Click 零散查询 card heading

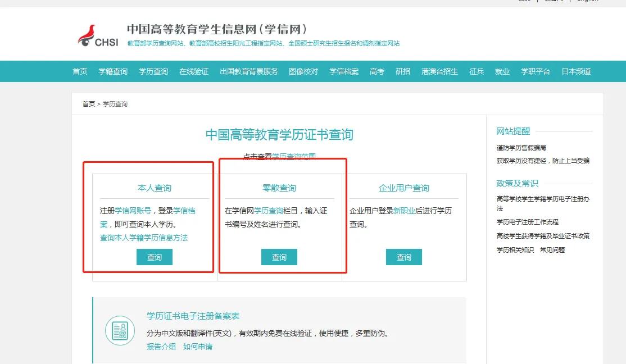(279, 188)
